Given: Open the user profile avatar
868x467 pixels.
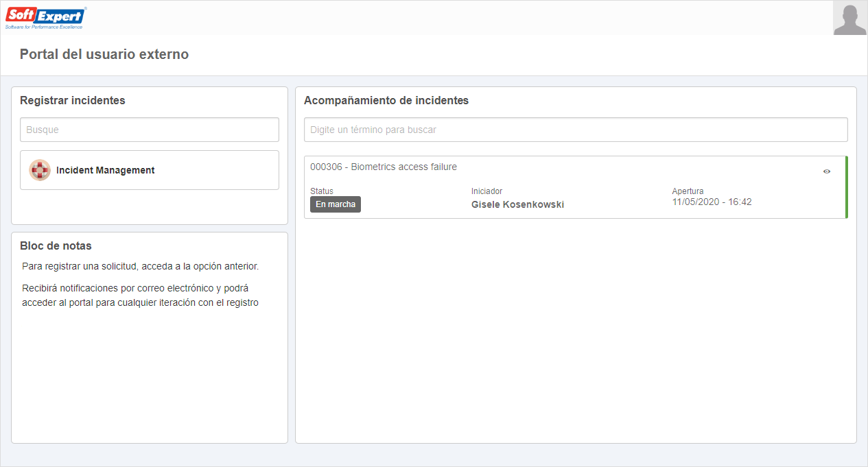Looking at the screenshot, I should (x=850, y=18).
